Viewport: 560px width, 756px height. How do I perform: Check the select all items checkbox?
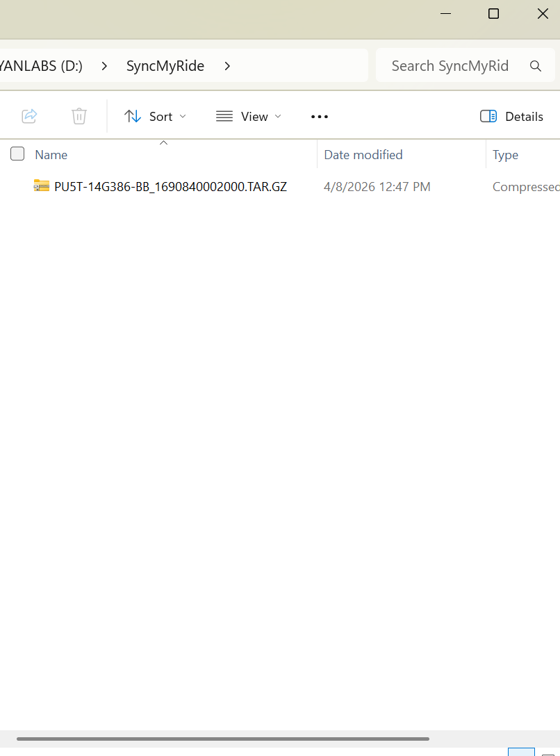(17, 154)
